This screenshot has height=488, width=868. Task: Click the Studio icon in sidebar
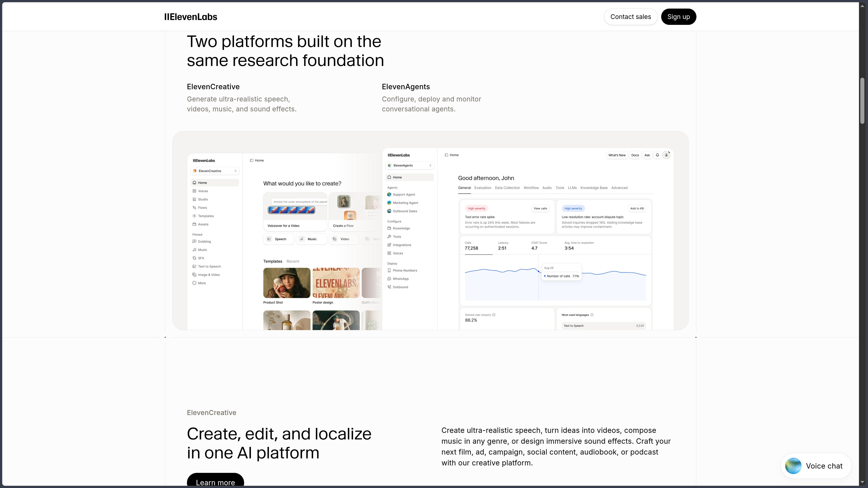point(194,199)
